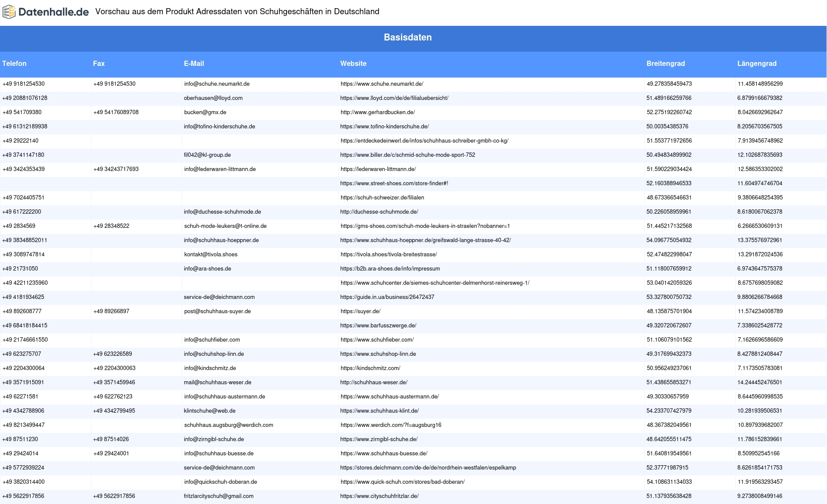
Task: Select fax number +49 34243717693
Action: coord(116,169)
